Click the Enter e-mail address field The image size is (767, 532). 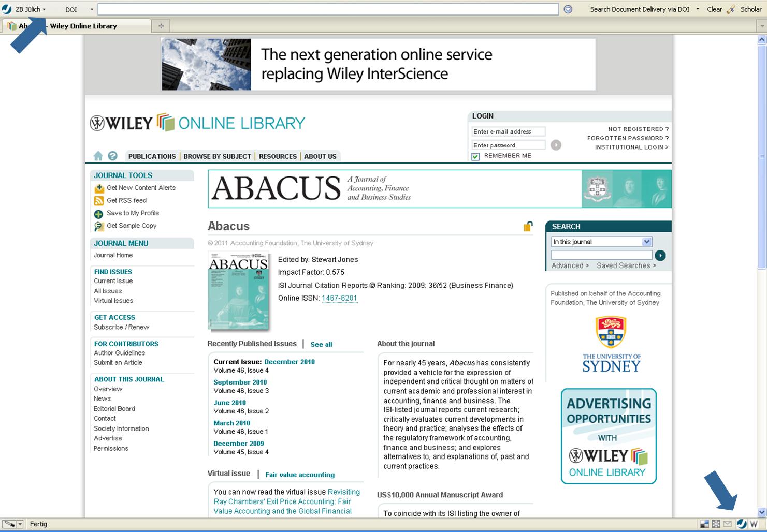click(x=508, y=131)
